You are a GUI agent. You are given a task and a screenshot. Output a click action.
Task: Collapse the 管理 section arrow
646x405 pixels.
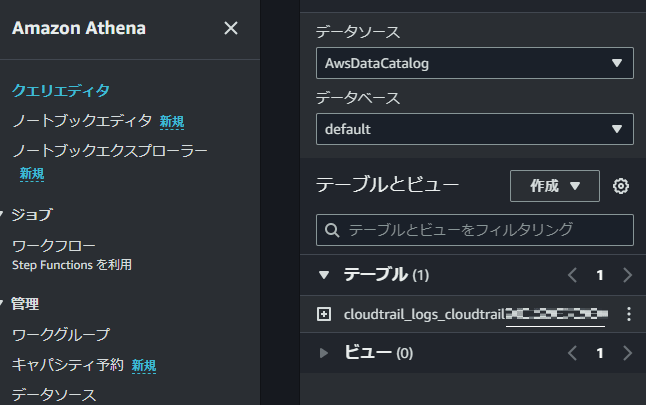click(2, 303)
